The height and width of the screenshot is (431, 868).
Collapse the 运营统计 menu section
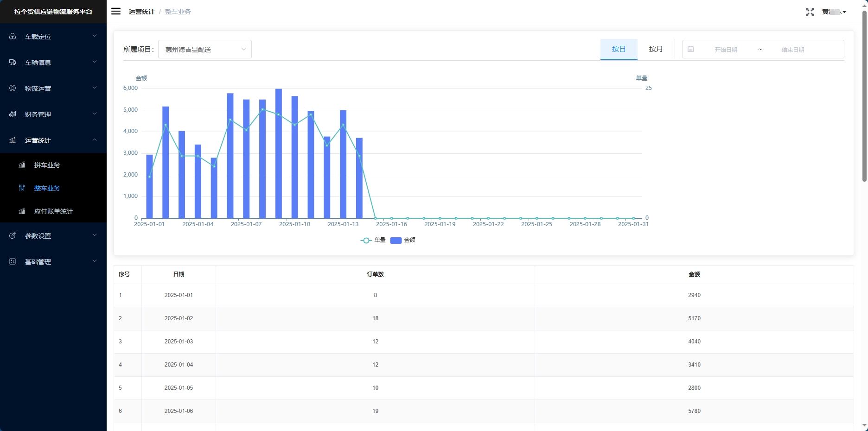point(53,140)
